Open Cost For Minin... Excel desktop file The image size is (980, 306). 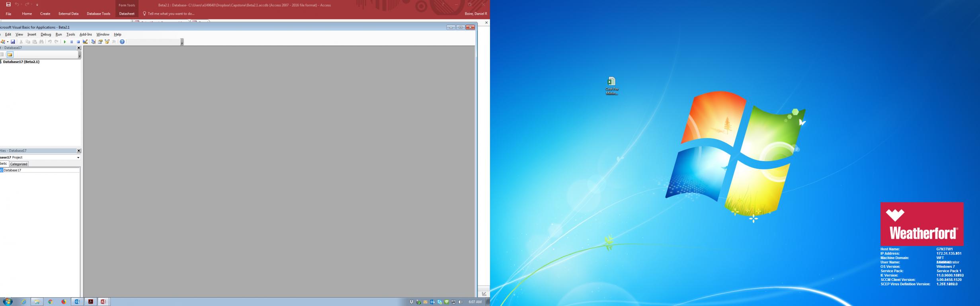[x=612, y=86]
